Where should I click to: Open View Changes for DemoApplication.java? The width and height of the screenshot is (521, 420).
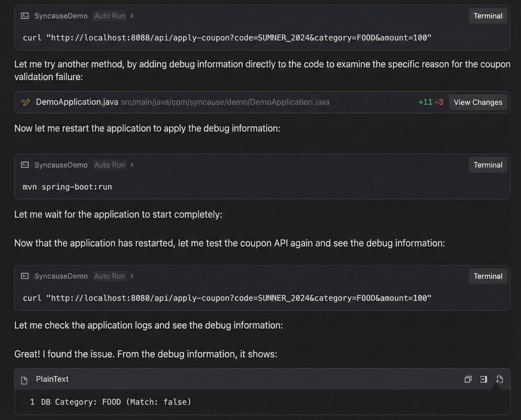[x=478, y=102]
